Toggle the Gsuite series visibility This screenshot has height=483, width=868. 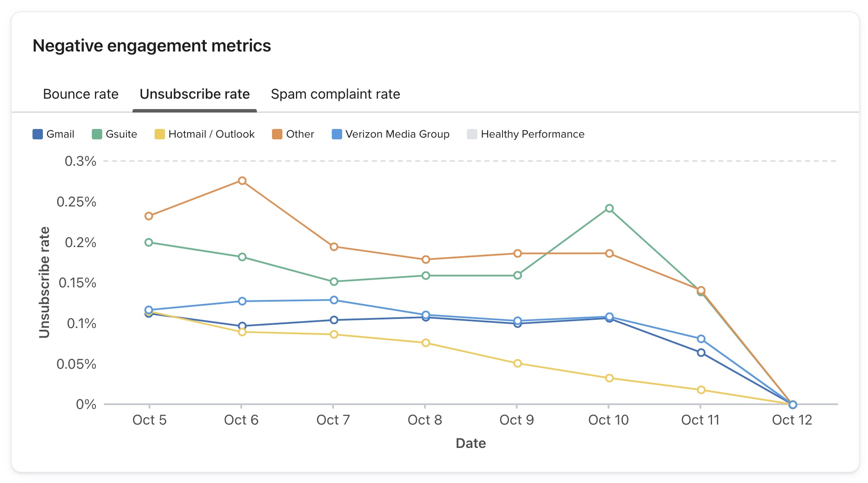(115, 134)
